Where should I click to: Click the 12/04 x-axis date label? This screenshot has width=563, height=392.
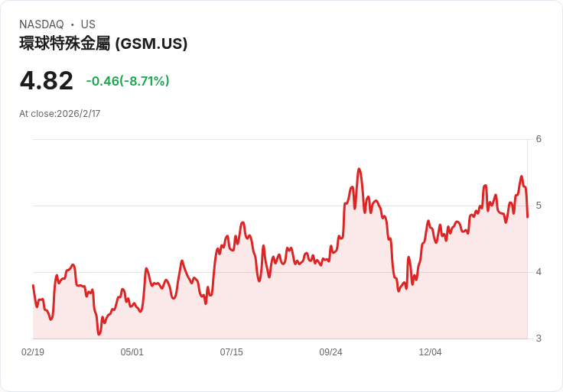(x=430, y=352)
